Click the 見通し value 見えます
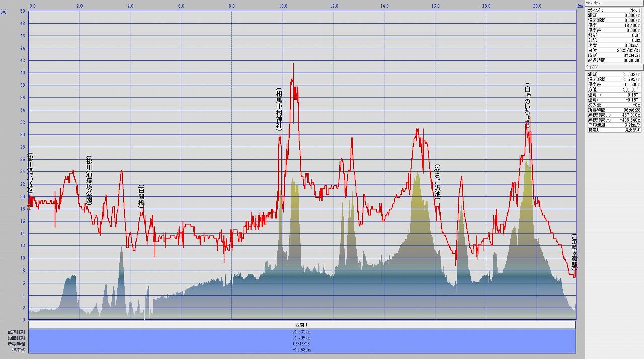644x359 pixels. (x=633, y=130)
